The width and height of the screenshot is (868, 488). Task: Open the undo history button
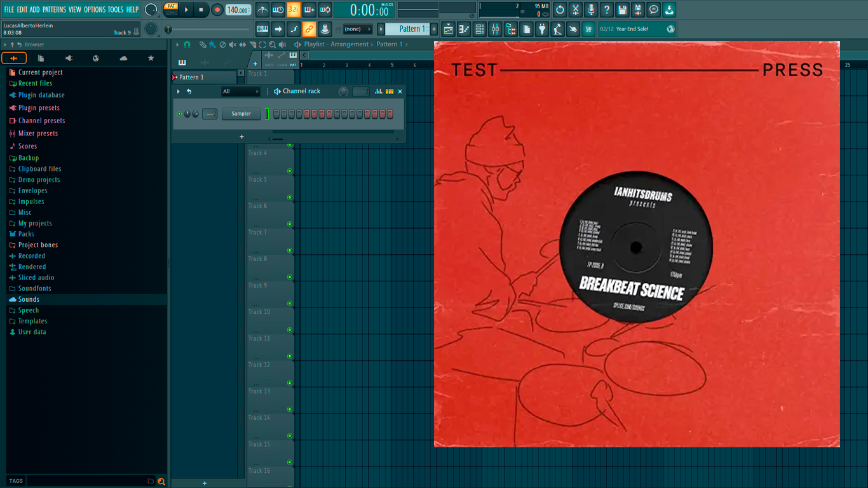click(x=560, y=10)
